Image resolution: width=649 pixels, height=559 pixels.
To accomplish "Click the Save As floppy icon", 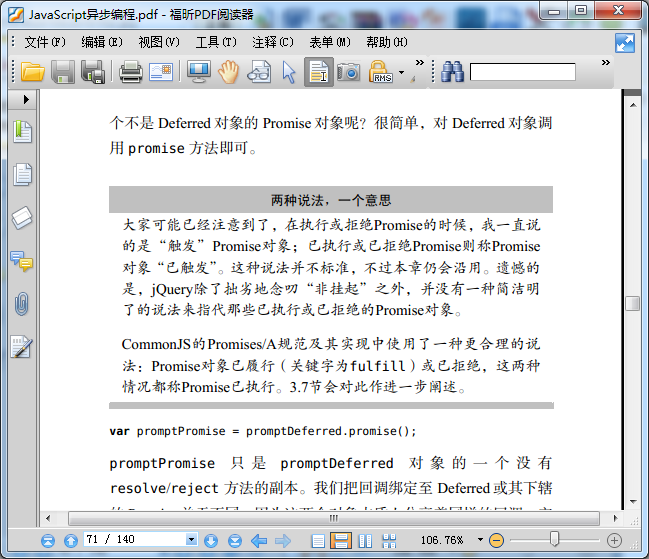I will pos(93,72).
